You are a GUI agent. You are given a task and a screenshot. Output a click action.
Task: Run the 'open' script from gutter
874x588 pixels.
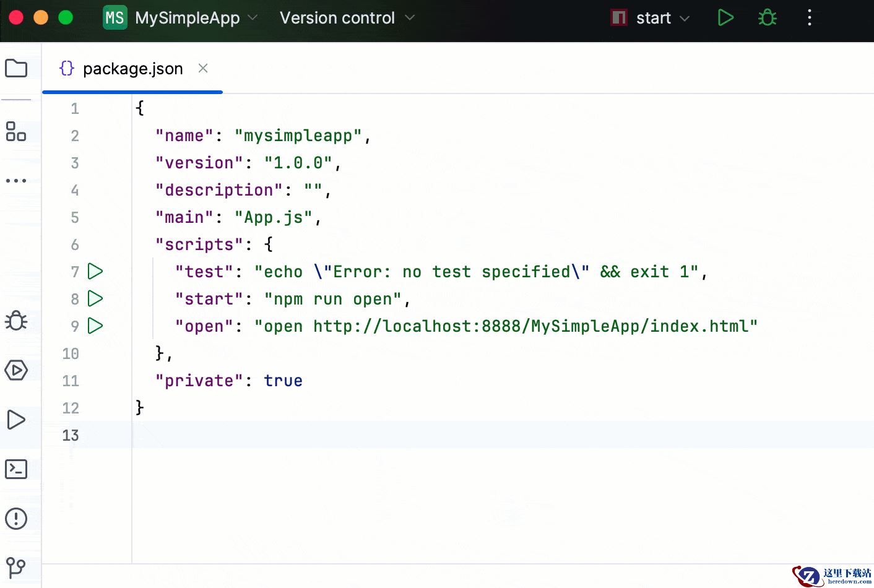coord(95,326)
